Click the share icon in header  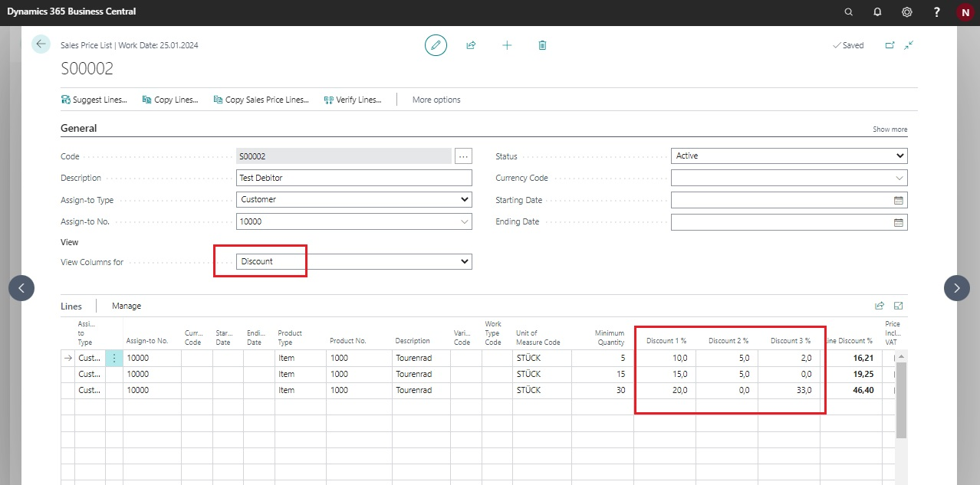(471, 45)
